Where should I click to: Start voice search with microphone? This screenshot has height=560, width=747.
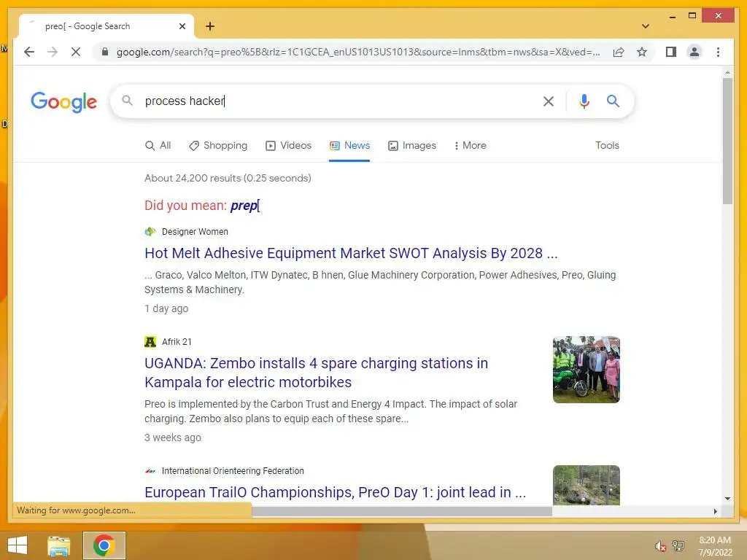(x=584, y=101)
